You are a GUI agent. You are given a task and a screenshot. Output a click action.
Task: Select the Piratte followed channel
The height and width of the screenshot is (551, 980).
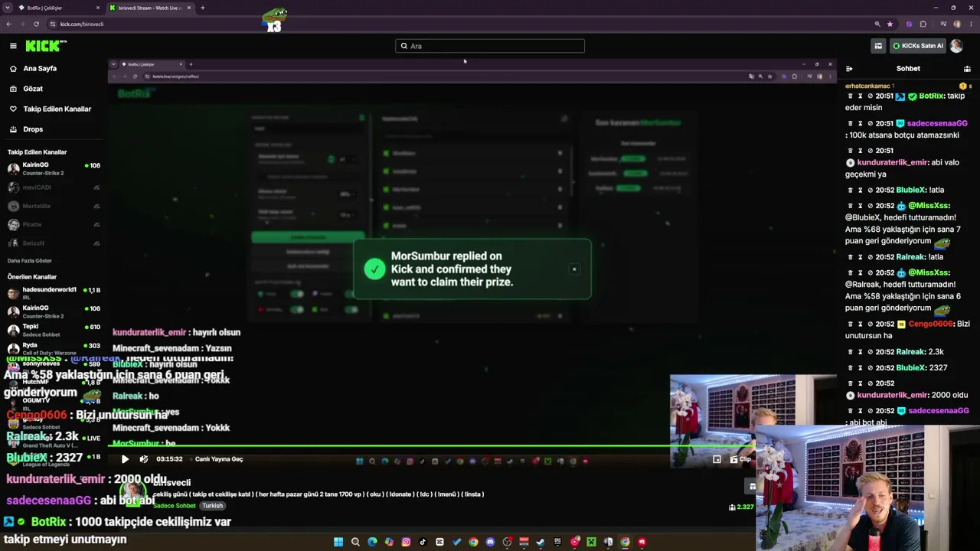point(54,224)
